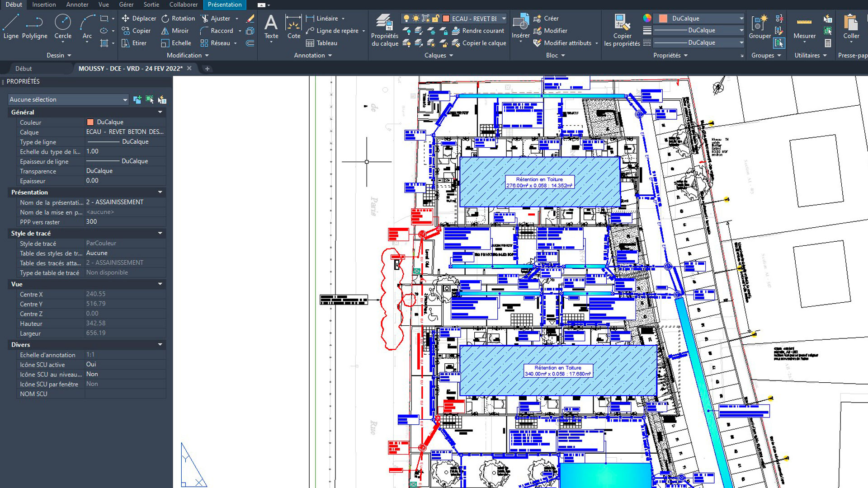Toggle group selection on/off button
The image size is (868, 488).
coord(779,43)
